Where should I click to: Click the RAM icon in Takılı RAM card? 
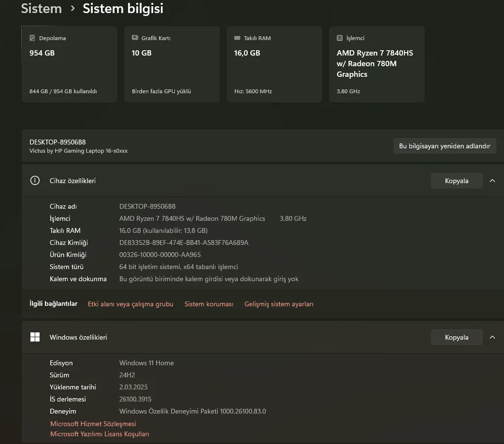pyautogui.click(x=237, y=38)
